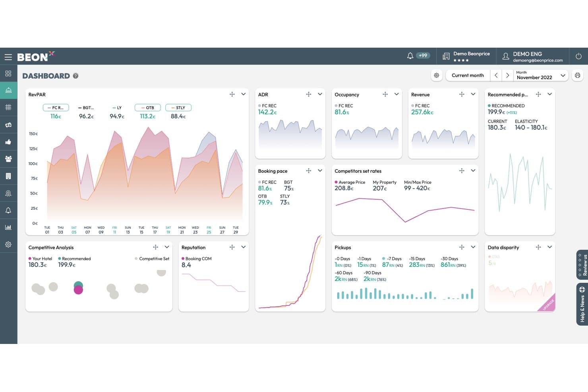Open the hamburger menu beside the BEON logo

click(8, 57)
